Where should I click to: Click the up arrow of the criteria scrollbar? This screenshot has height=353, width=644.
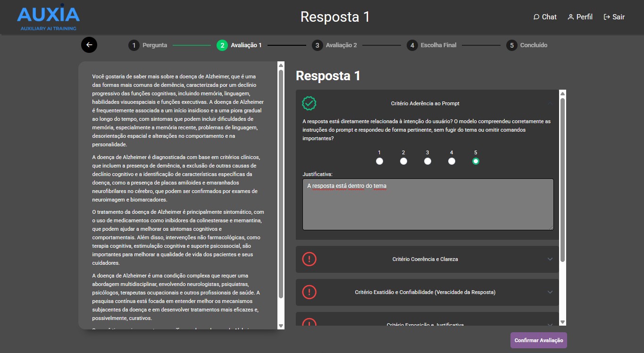pyautogui.click(x=562, y=93)
